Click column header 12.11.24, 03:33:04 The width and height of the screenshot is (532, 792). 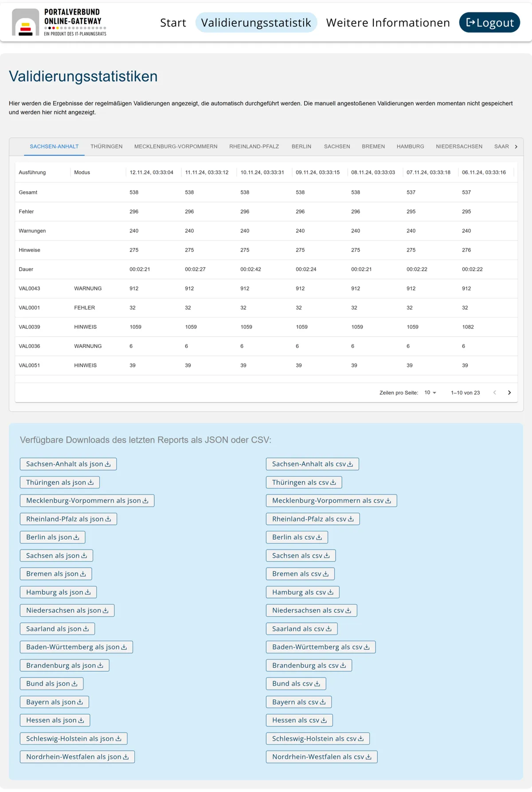click(152, 172)
